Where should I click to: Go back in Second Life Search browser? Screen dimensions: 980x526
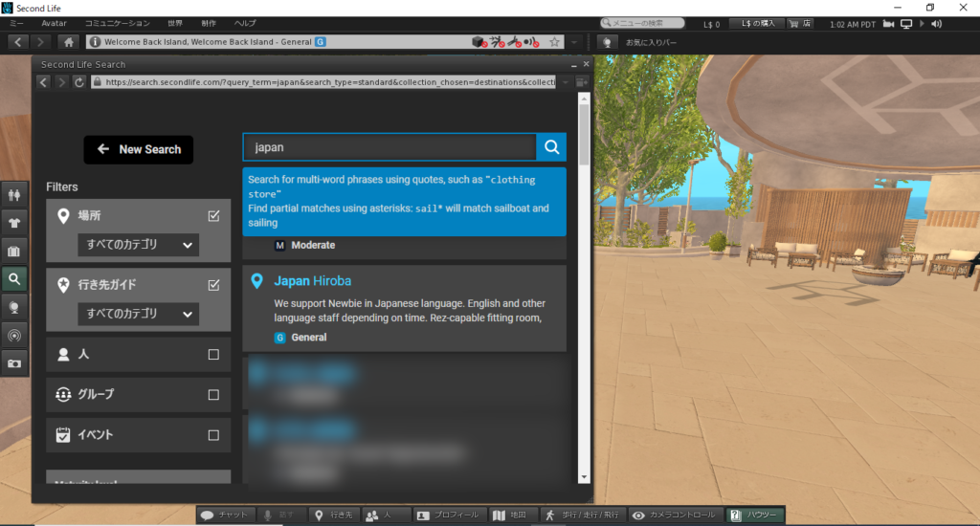pos(43,82)
